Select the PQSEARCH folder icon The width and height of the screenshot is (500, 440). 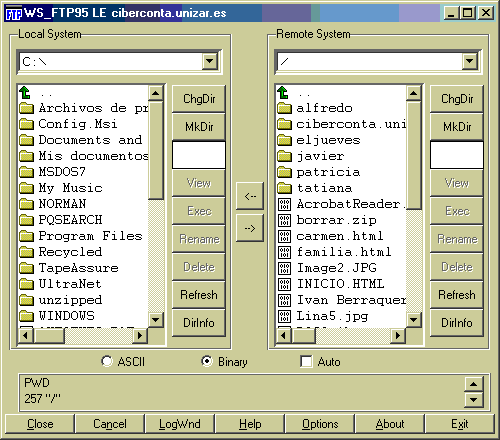26,220
